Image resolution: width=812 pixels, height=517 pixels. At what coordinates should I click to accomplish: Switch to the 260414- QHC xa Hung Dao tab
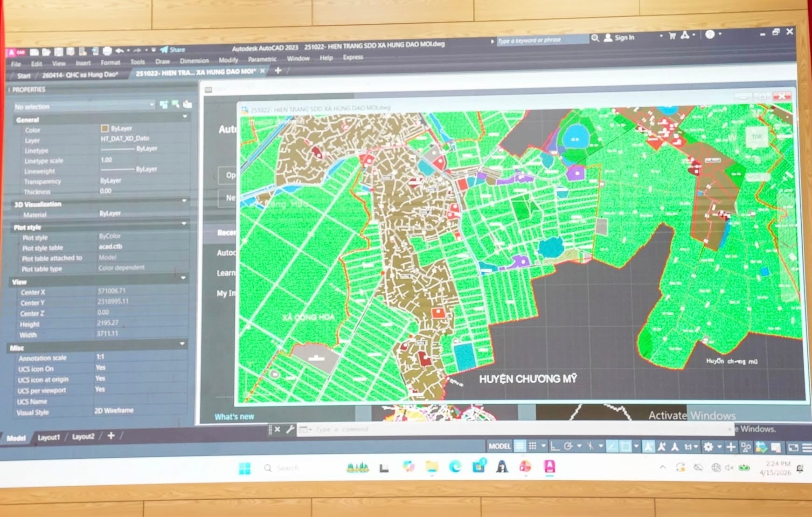tap(80, 75)
